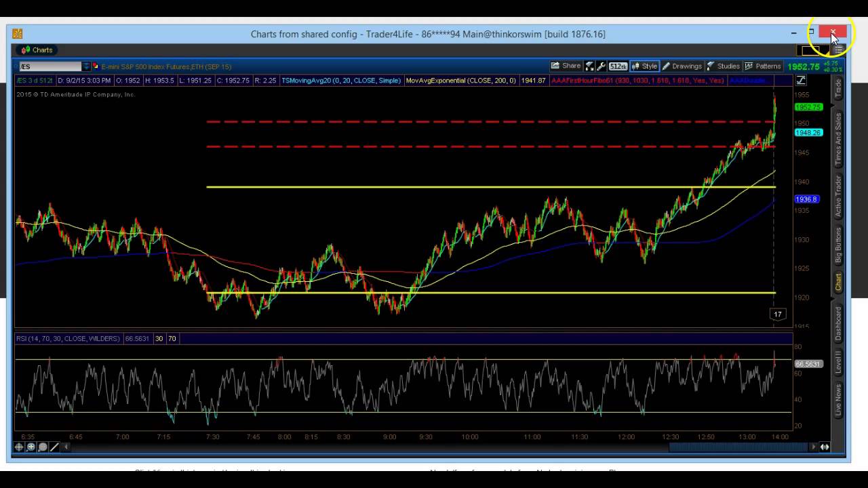Click the 66.5631 RSI axis bubble
Viewport: 868px width, 488px height.
pos(808,364)
